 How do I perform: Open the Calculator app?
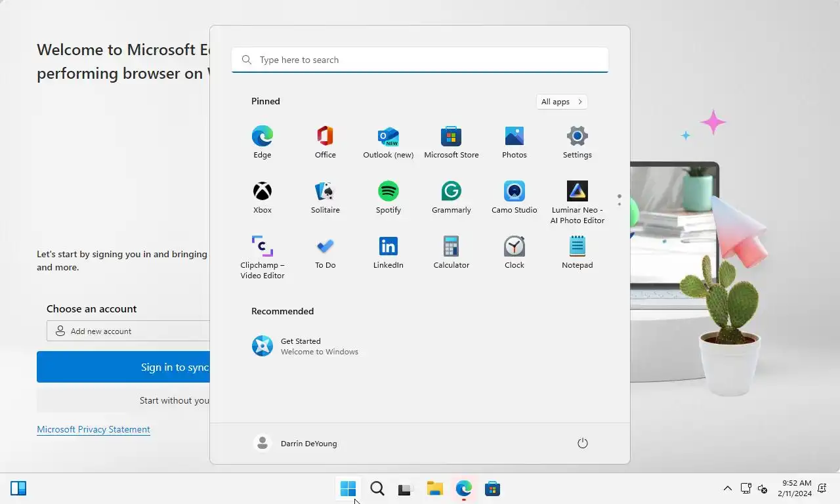click(x=451, y=252)
